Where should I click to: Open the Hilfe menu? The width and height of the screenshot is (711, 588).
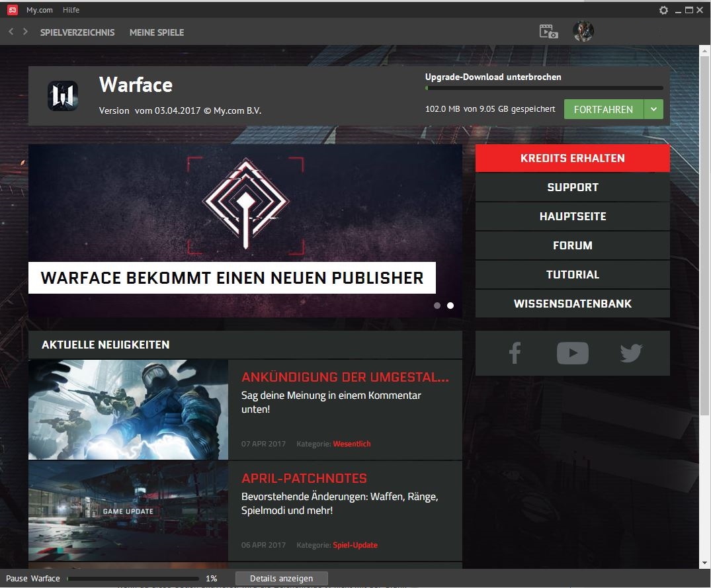pyautogui.click(x=71, y=10)
